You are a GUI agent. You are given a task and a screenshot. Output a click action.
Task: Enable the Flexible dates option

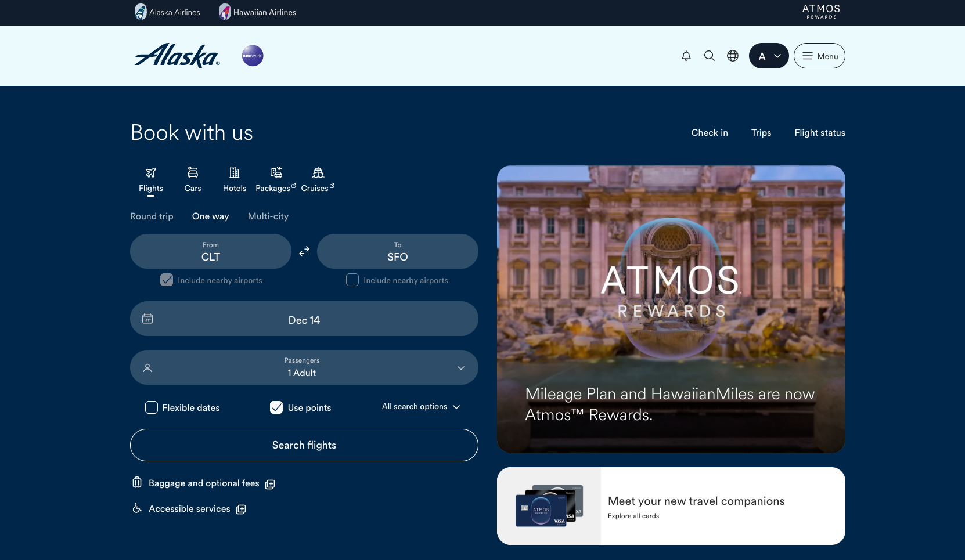[152, 407]
